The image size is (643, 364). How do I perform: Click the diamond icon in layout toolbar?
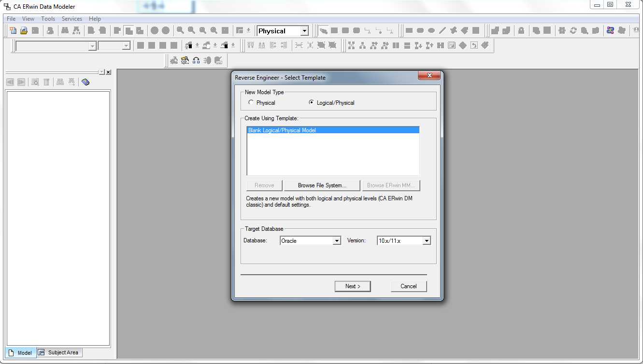click(463, 45)
